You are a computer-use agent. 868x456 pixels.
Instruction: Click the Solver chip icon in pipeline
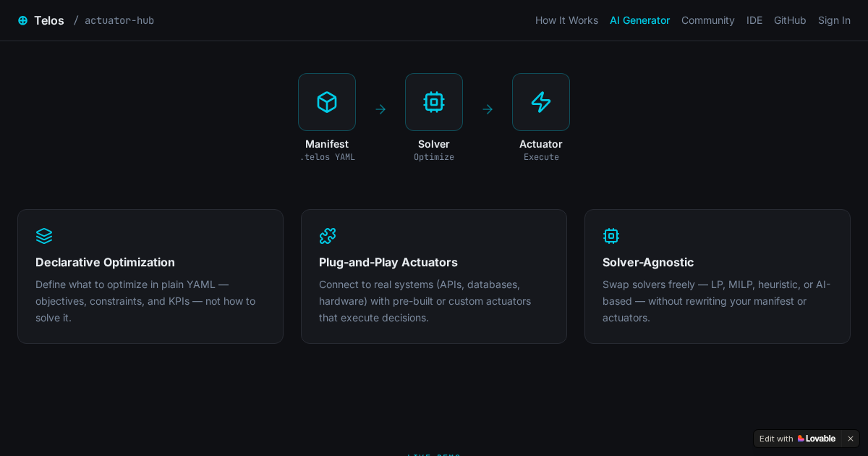[434, 102]
